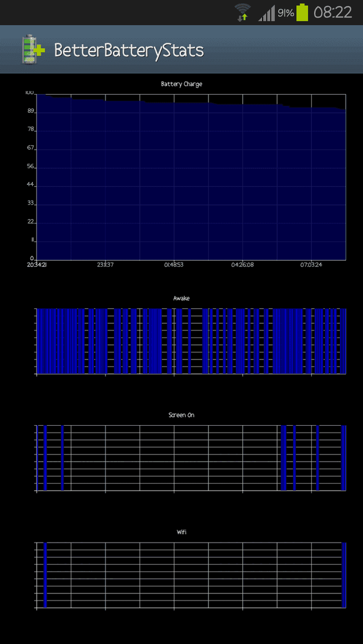Tap the 08:22 clock

tap(333, 13)
